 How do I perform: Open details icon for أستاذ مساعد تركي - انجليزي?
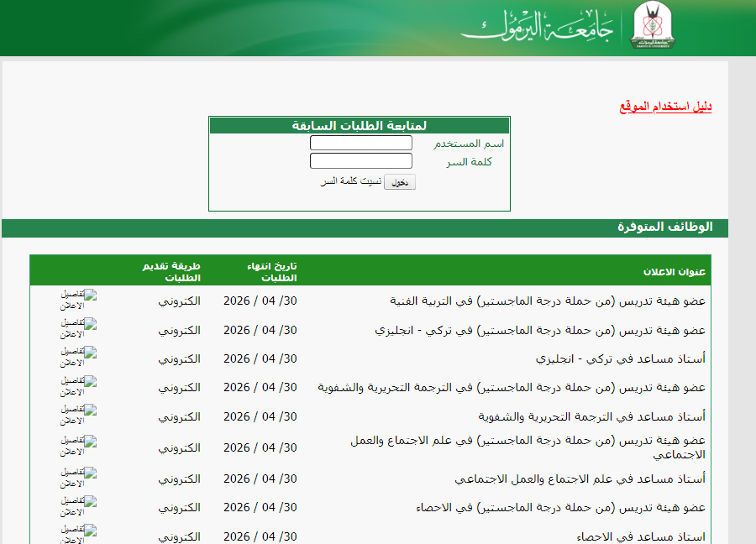79,358
